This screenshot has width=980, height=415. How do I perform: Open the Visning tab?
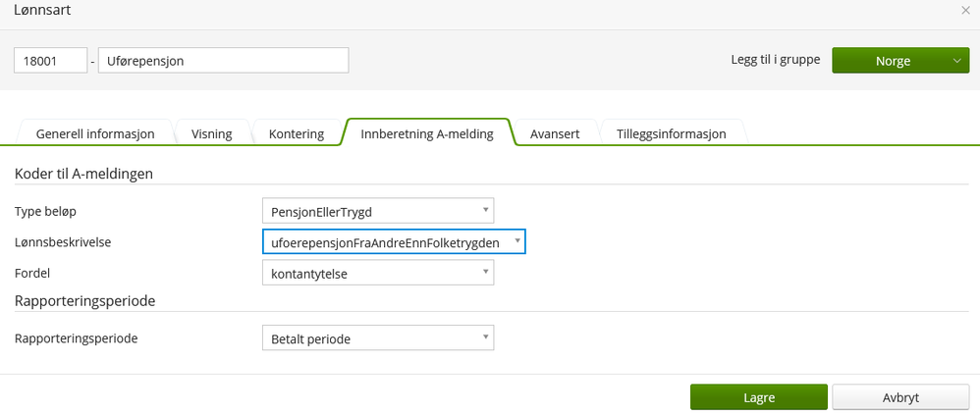pyautogui.click(x=212, y=133)
